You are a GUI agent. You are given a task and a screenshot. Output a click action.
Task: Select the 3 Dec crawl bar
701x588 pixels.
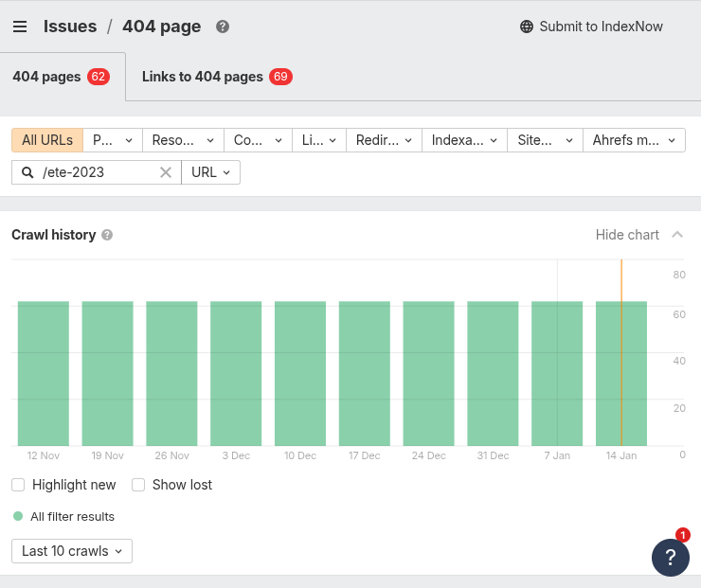pyautogui.click(x=236, y=373)
